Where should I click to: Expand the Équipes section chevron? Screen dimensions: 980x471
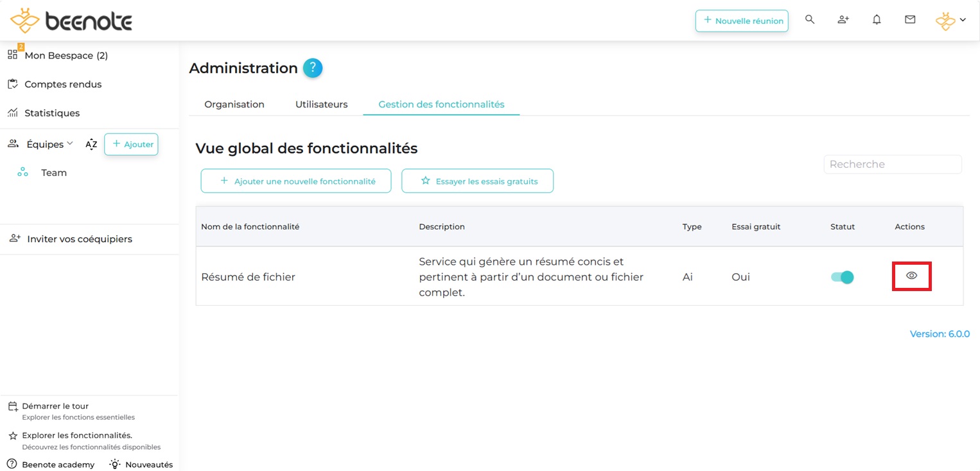pos(70,143)
